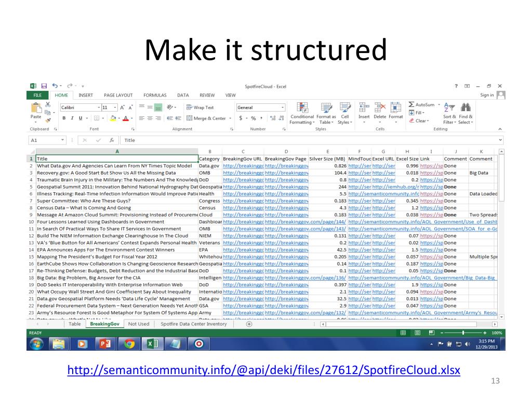Click the Format Painter brush icon
This screenshot has height=399, width=532.
pyautogui.click(x=48, y=120)
